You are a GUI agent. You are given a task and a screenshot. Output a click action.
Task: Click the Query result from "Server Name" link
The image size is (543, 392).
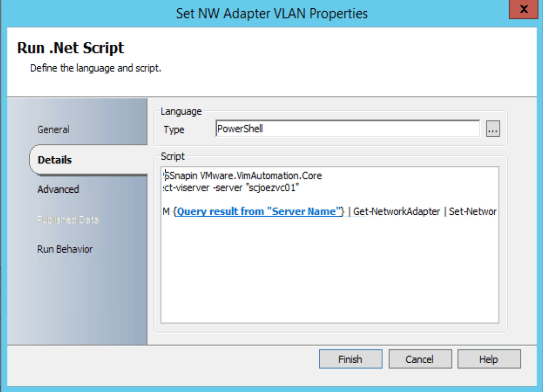[x=259, y=211]
